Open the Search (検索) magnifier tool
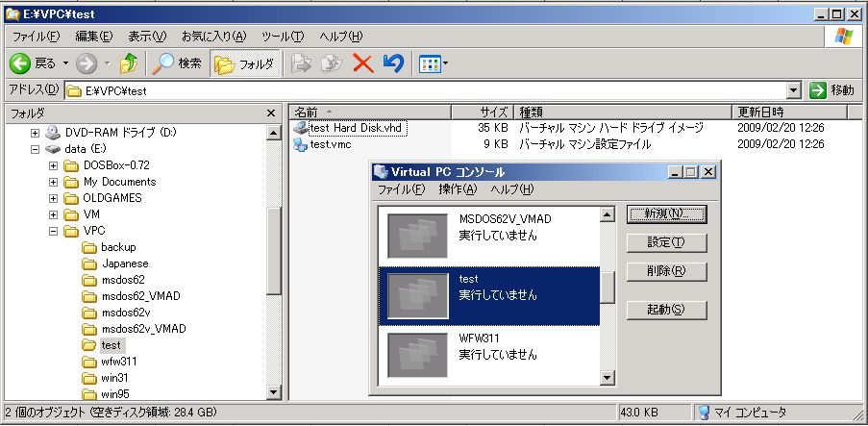 177,63
